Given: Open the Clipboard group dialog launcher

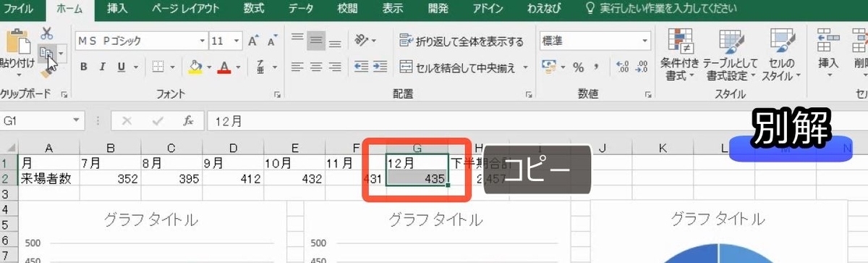Looking at the screenshot, I should point(64,94).
